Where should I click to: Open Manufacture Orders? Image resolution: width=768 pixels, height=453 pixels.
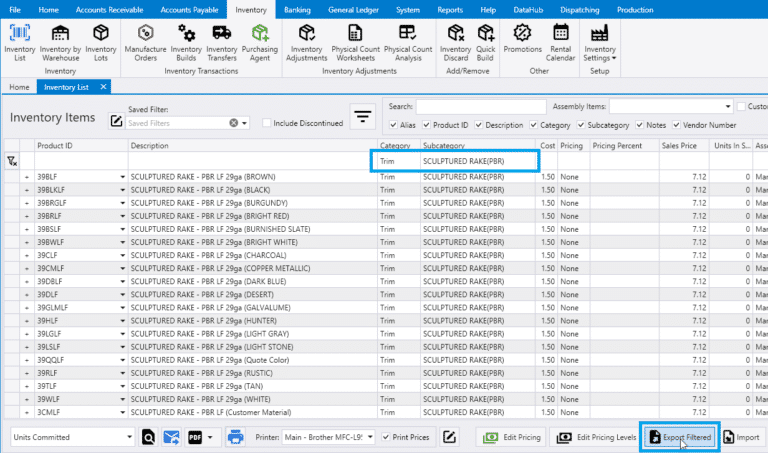point(145,43)
